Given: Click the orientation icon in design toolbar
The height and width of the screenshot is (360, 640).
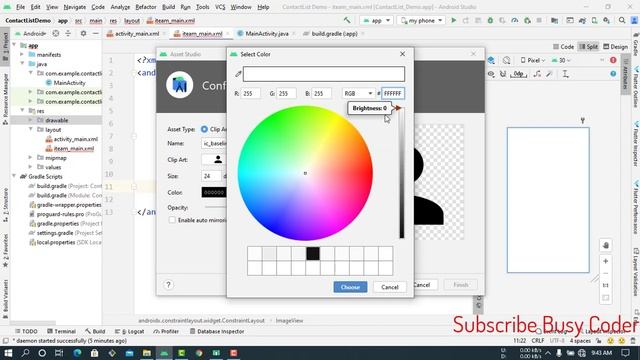Looking at the screenshot, I should click(x=507, y=60).
